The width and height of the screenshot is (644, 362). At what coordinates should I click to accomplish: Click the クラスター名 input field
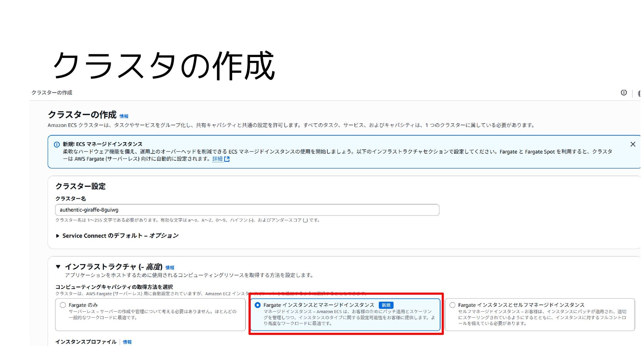[247, 210]
